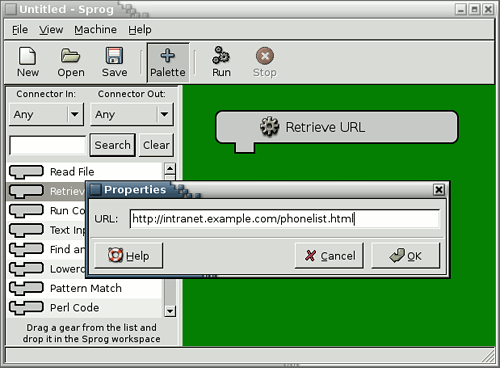Select the Text Input gear shape icon
The image size is (500, 368).
click(x=26, y=230)
